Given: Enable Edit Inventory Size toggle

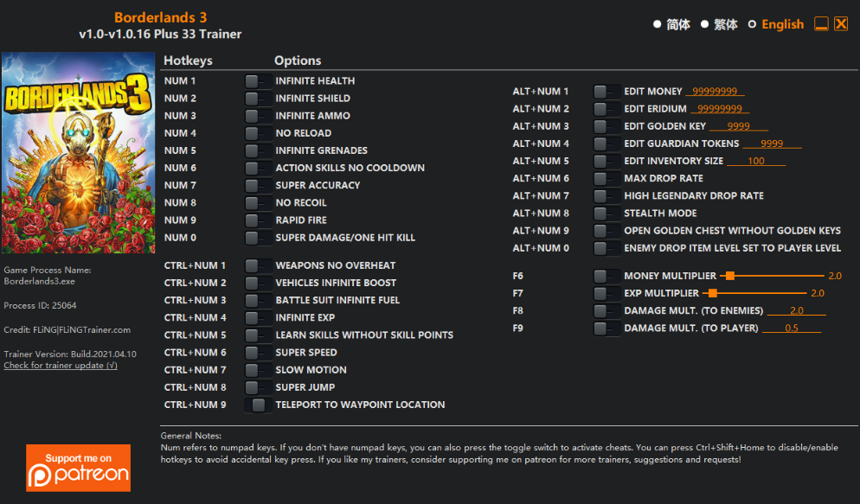Looking at the screenshot, I should point(606,161).
